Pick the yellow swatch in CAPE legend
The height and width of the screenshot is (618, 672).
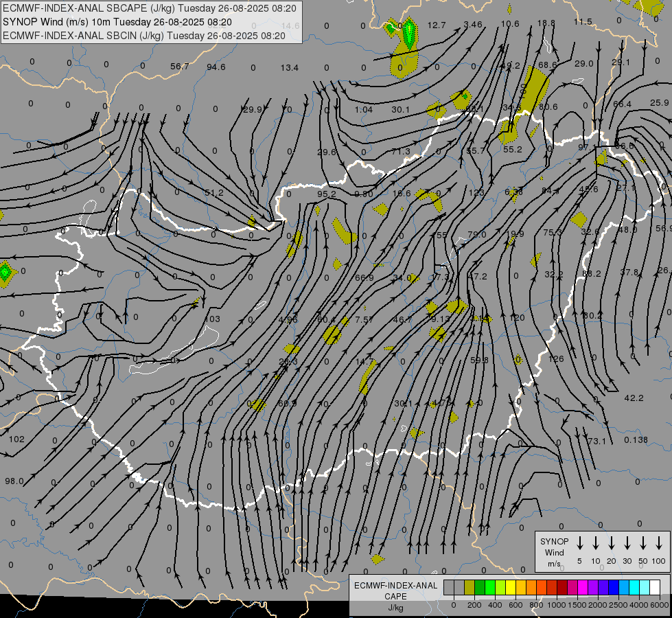point(511,587)
